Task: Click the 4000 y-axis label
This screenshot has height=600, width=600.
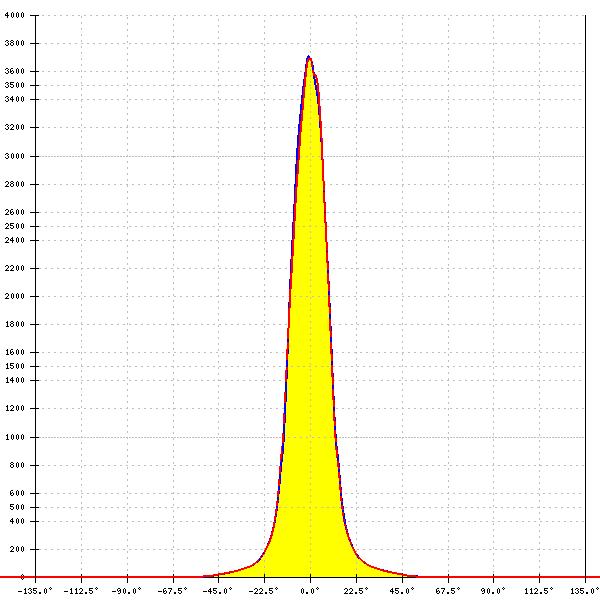Action: point(15,15)
